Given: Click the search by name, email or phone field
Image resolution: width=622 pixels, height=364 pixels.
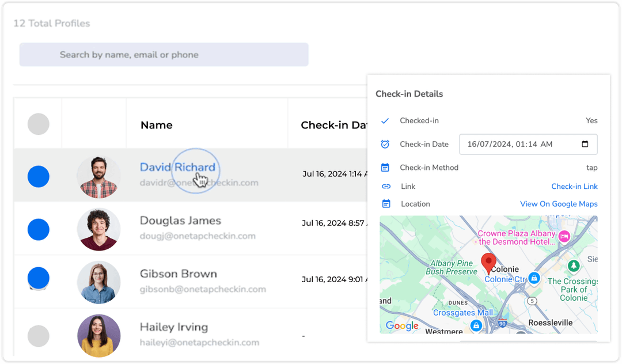Looking at the screenshot, I should click(164, 55).
